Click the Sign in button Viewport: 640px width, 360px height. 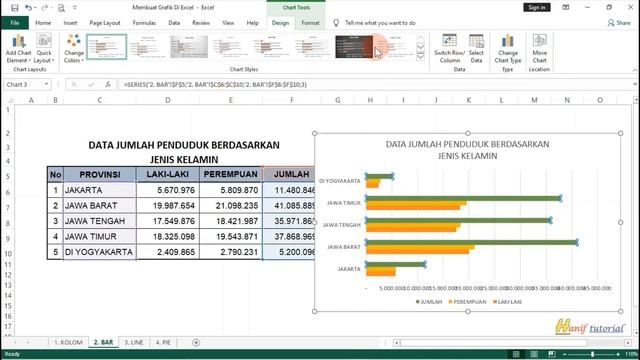click(x=537, y=7)
